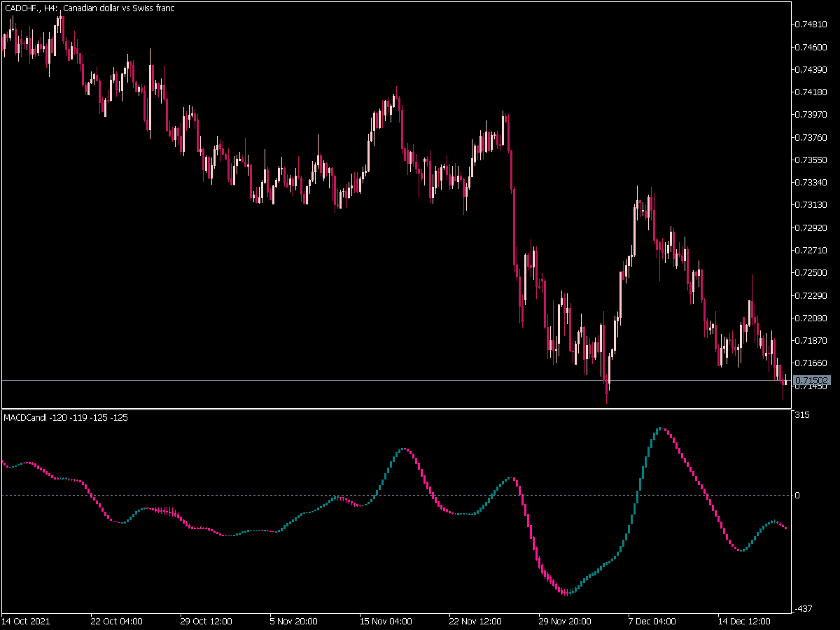Click the '29 Nov 20:00' time label

click(x=564, y=621)
